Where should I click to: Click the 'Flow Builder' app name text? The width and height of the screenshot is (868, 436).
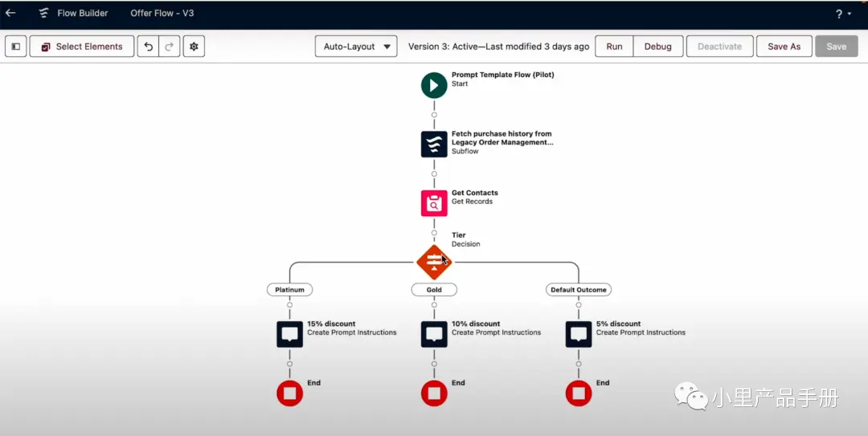point(83,13)
